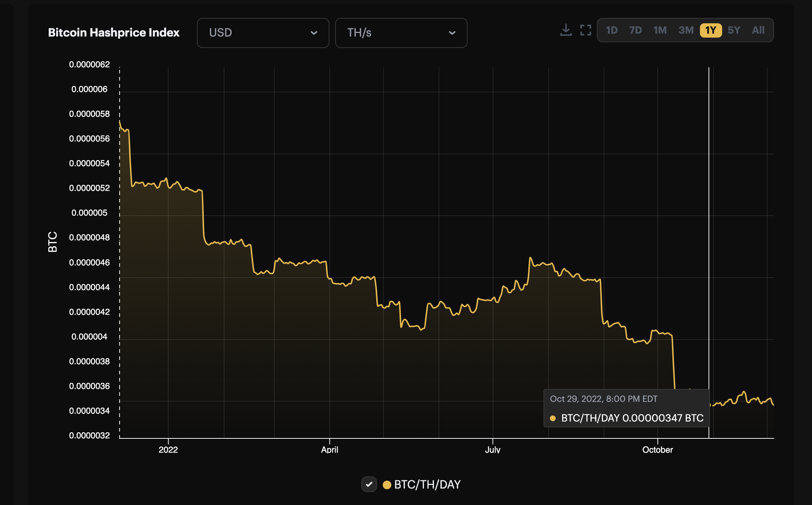Image resolution: width=812 pixels, height=505 pixels.
Task: Click the fullscreen expand icon
Action: tap(586, 30)
